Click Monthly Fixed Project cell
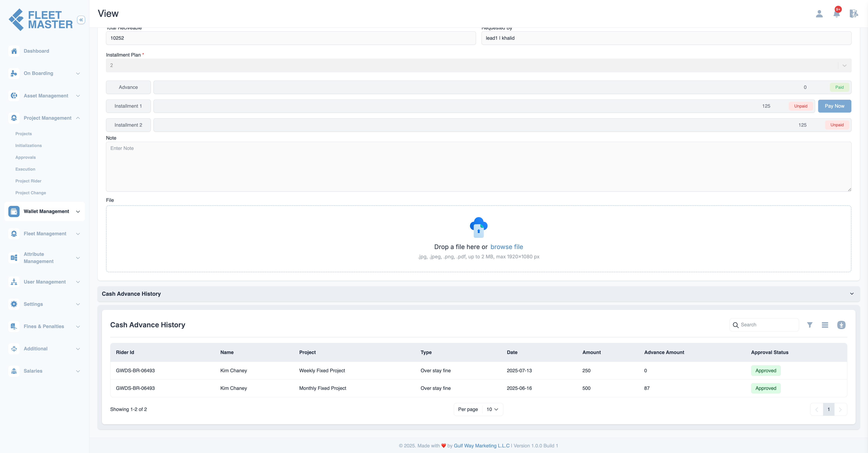 click(322, 388)
